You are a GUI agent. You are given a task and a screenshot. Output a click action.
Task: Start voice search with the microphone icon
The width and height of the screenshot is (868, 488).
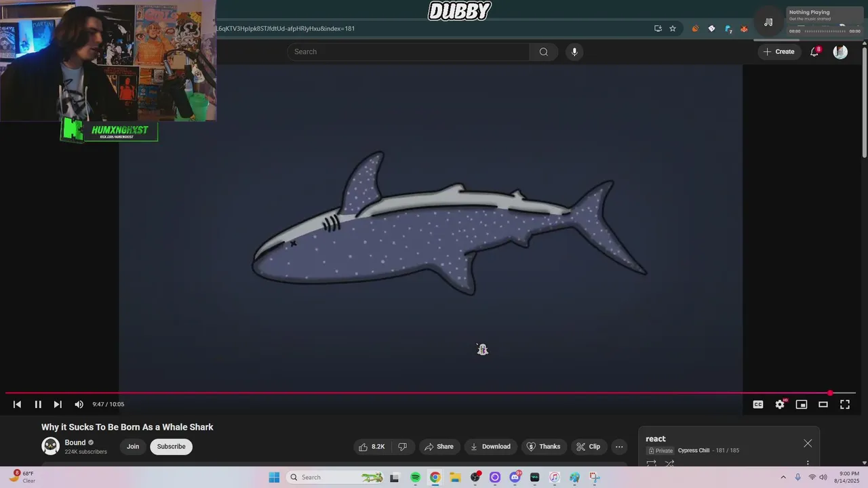(574, 52)
